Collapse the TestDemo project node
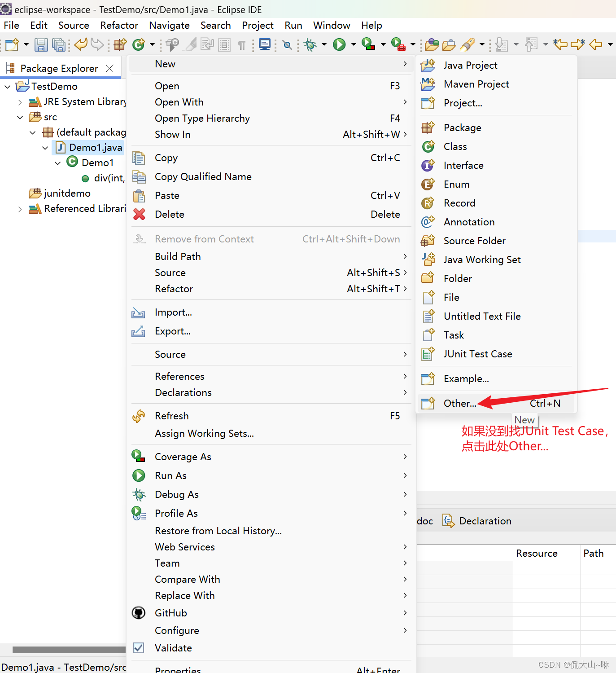616x673 pixels. coord(8,87)
